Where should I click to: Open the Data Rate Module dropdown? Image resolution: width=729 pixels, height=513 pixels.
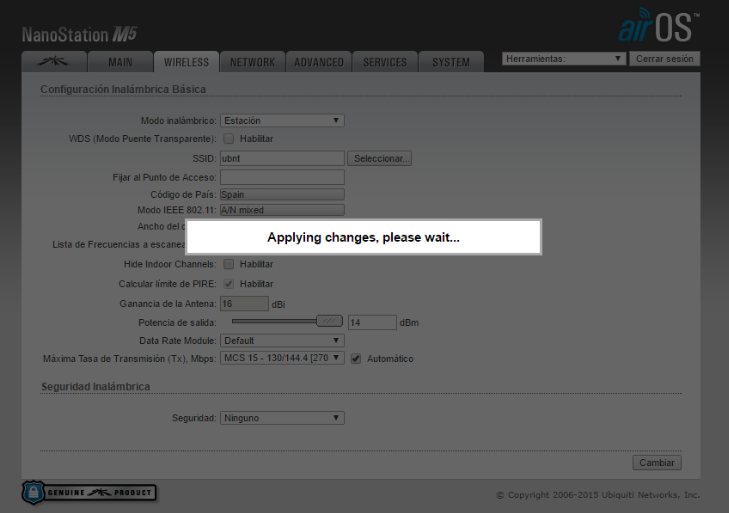pos(282,340)
